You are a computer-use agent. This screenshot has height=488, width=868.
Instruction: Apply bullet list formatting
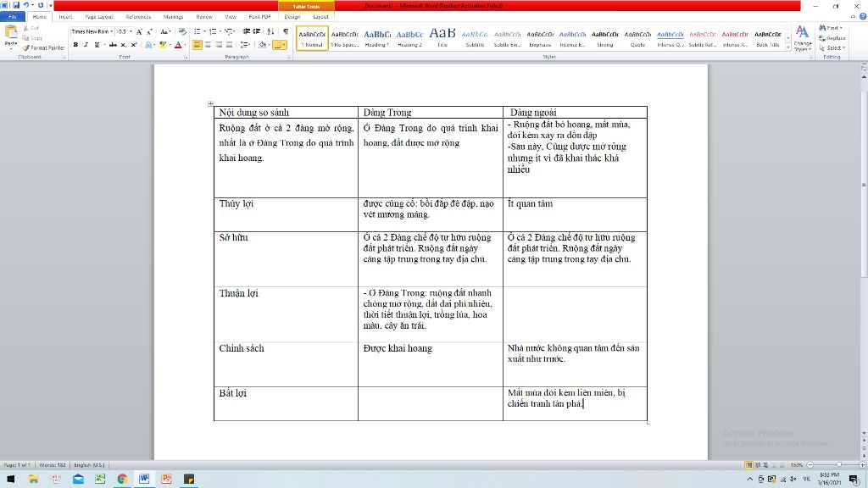(x=197, y=31)
